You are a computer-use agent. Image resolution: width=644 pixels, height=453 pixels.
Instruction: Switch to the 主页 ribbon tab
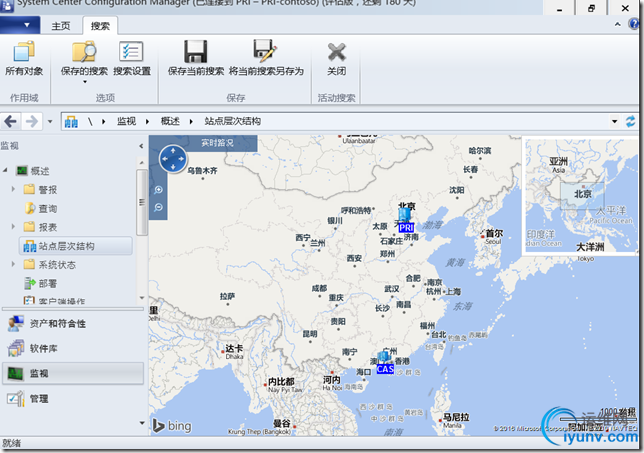point(61,26)
